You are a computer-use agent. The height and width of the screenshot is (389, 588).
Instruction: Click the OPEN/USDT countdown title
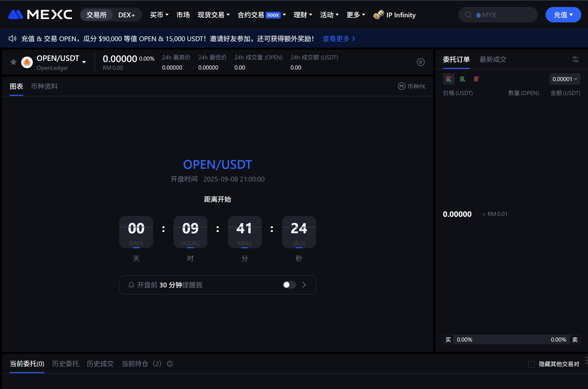pos(217,164)
